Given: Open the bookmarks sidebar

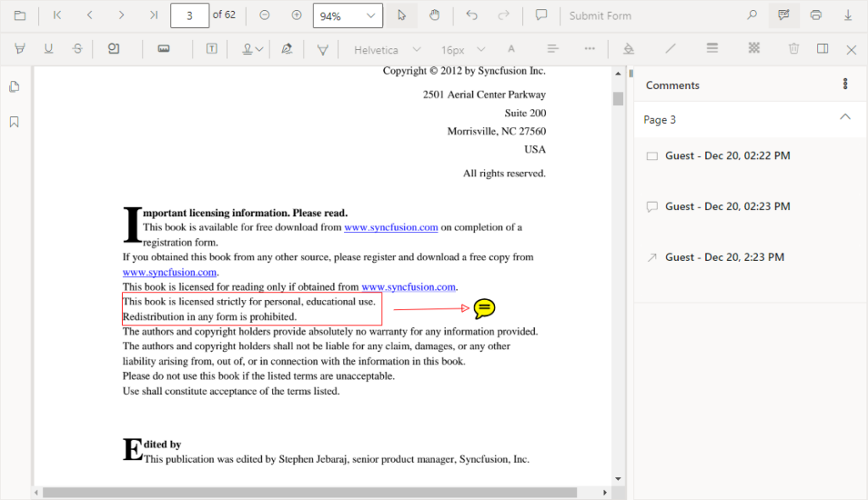Looking at the screenshot, I should (x=14, y=122).
